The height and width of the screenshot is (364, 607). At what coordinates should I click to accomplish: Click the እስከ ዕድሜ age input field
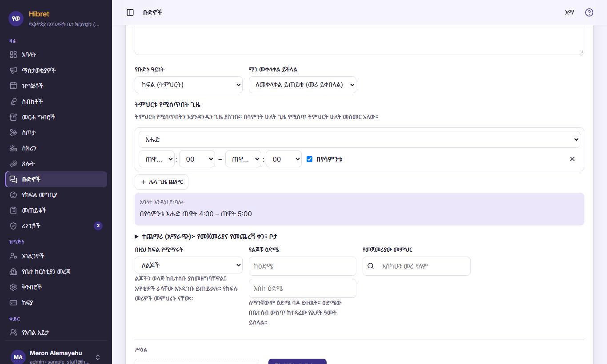coord(303,289)
